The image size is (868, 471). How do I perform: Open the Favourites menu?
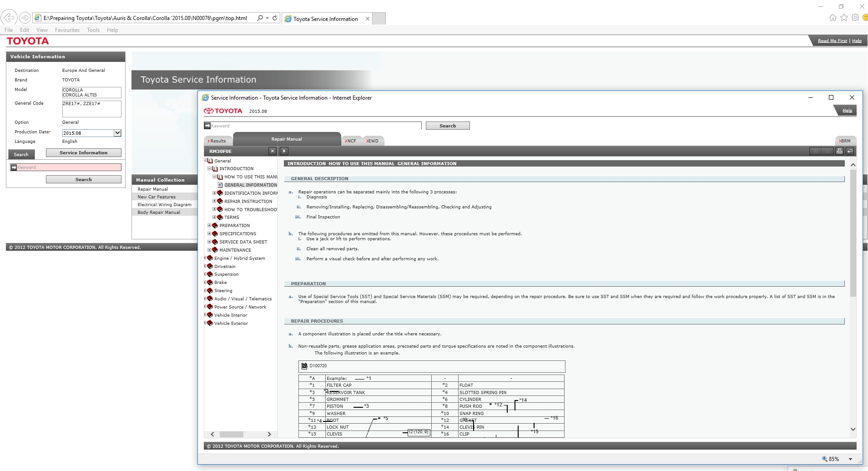[67, 30]
